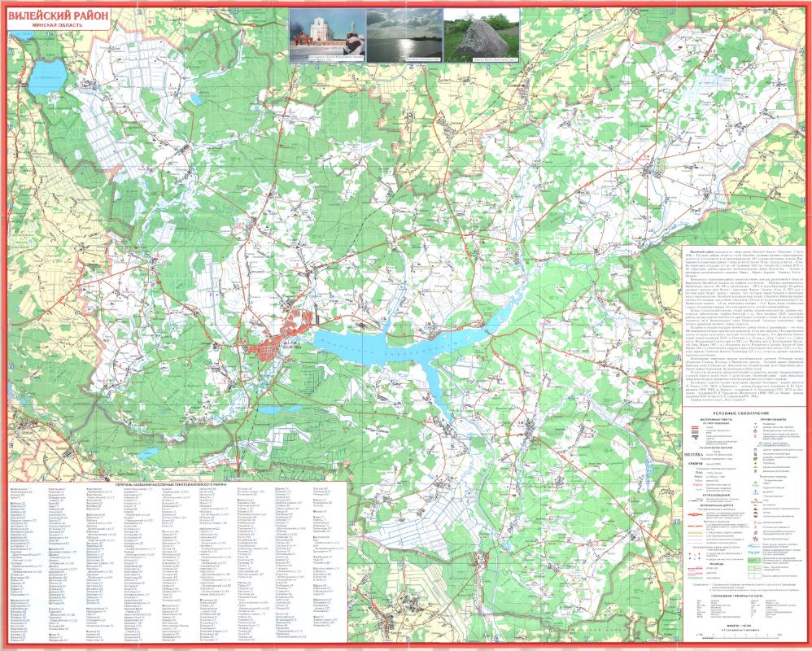Click the caption under the church photo
812x651 pixels.
(327, 58)
